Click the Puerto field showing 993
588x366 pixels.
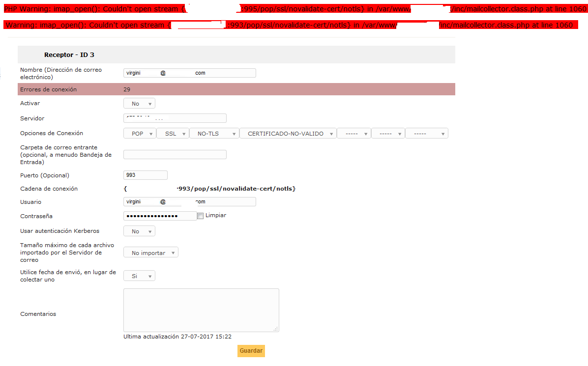pyautogui.click(x=145, y=175)
